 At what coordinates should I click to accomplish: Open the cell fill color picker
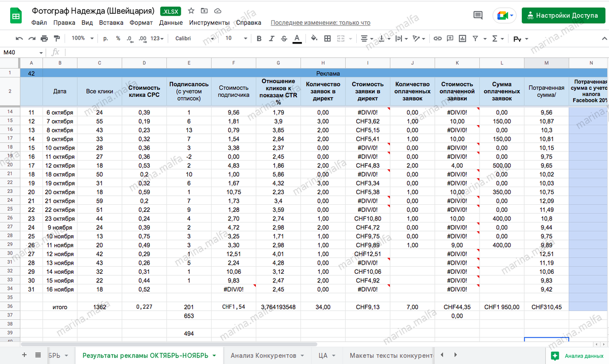click(314, 39)
